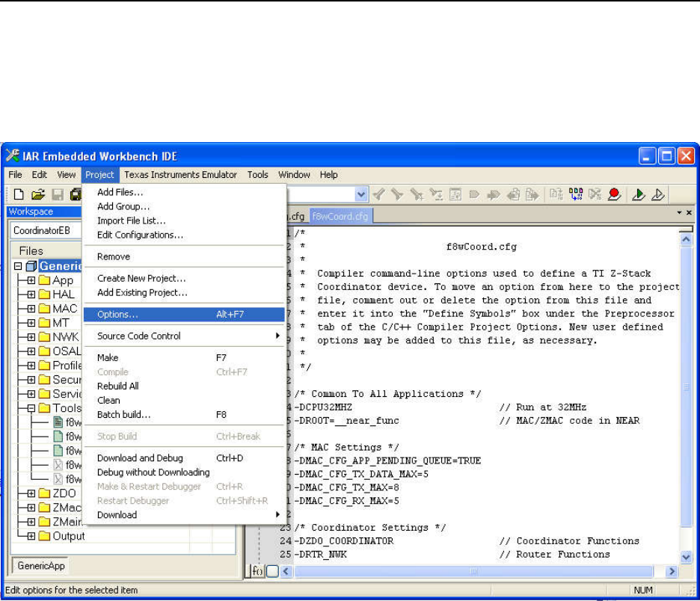Click the Make build icon in toolbar
Image resolution: width=700 pixels, height=601 pixels.
[x=575, y=194]
